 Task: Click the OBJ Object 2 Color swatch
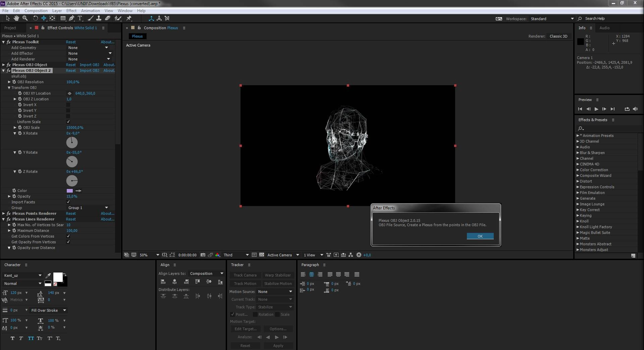coord(70,191)
